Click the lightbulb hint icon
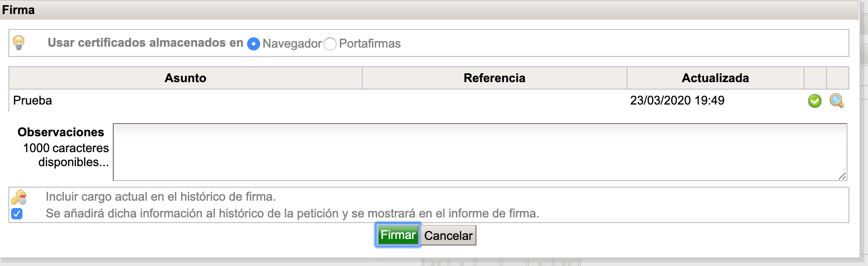 pyautogui.click(x=19, y=42)
